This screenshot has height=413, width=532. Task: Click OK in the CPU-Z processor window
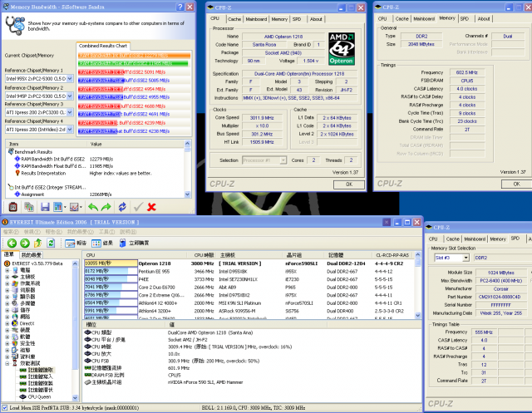349,184
